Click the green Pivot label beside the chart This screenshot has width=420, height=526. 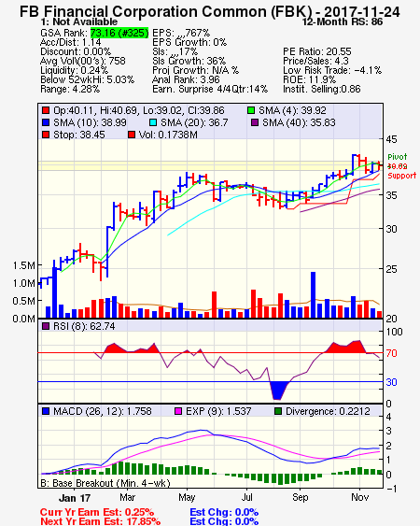point(398,157)
